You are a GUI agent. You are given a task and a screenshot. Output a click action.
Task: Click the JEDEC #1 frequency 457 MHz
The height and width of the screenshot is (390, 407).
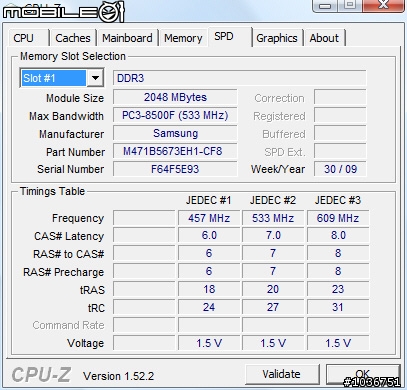[209, 218]
